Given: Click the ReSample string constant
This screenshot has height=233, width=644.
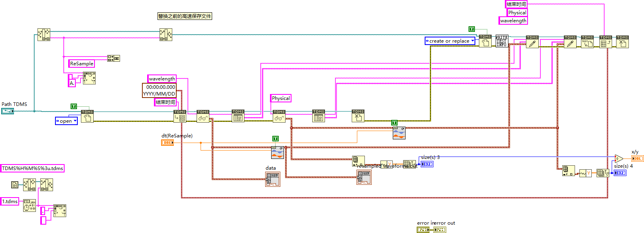Looking at the screenshot, I should pyautogui.click(x=82, y=63).
